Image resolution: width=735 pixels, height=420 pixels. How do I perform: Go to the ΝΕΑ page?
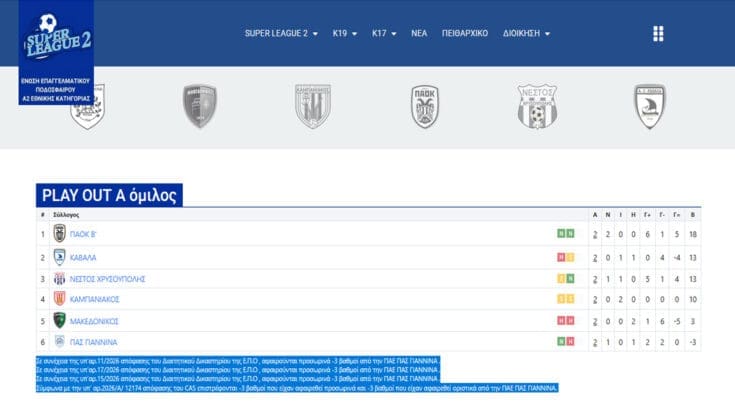[419, 33]
